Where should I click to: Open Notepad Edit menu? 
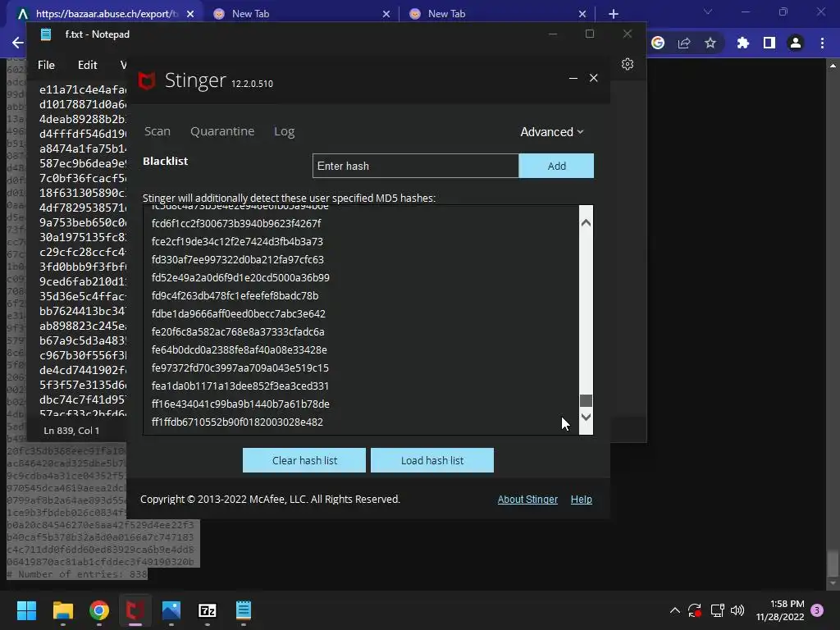tap(87, 65)
